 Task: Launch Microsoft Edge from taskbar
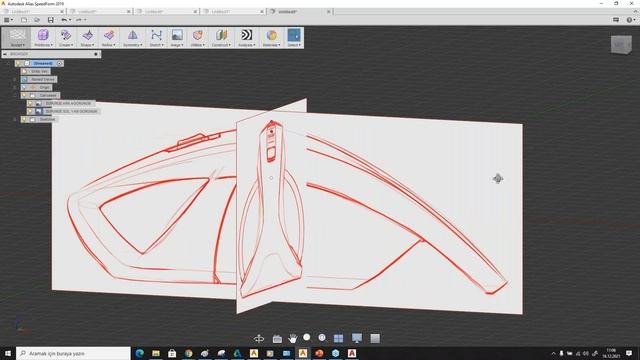tap(140, 353)
